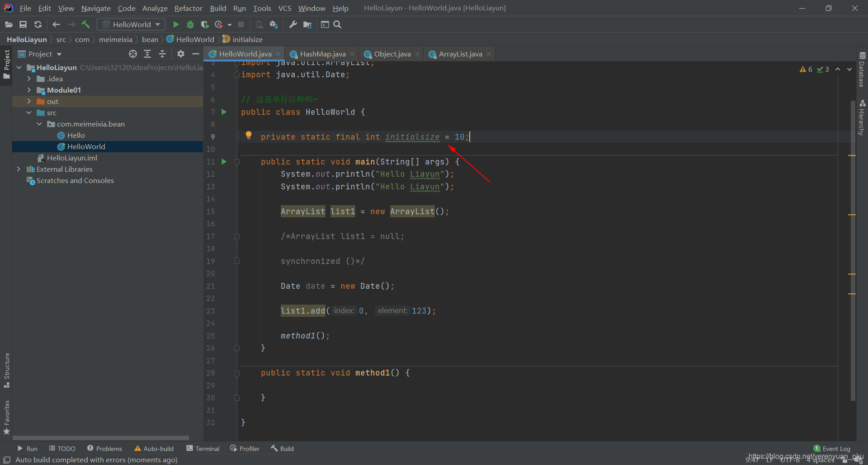Toggle fold on main method at line 11
Viewport: 868px width, 465px height.
coord(237,162)
